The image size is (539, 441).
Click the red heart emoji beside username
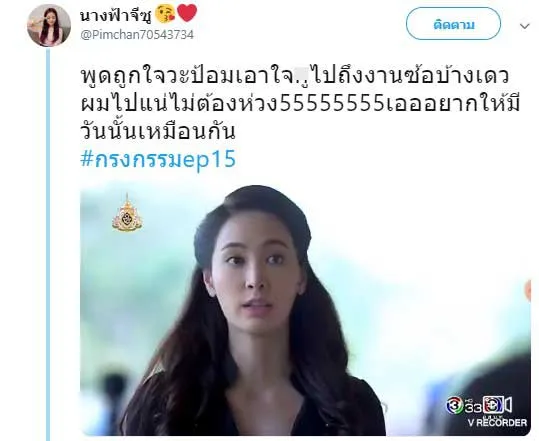[187, 13]
